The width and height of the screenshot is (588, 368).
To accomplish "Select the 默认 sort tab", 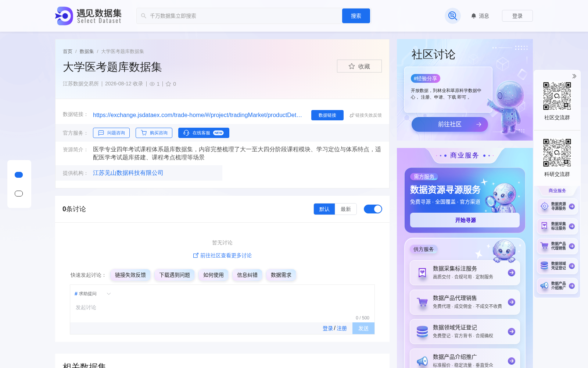I will click(x=324, y=209).
